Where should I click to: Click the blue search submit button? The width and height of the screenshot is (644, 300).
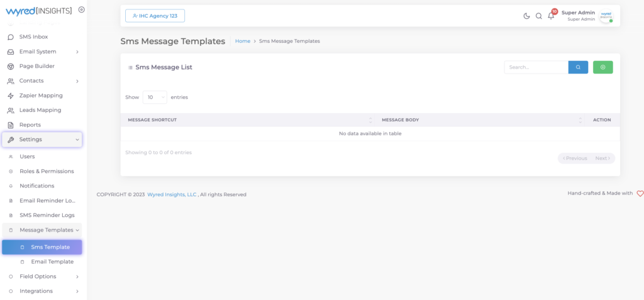pos(579,67)
